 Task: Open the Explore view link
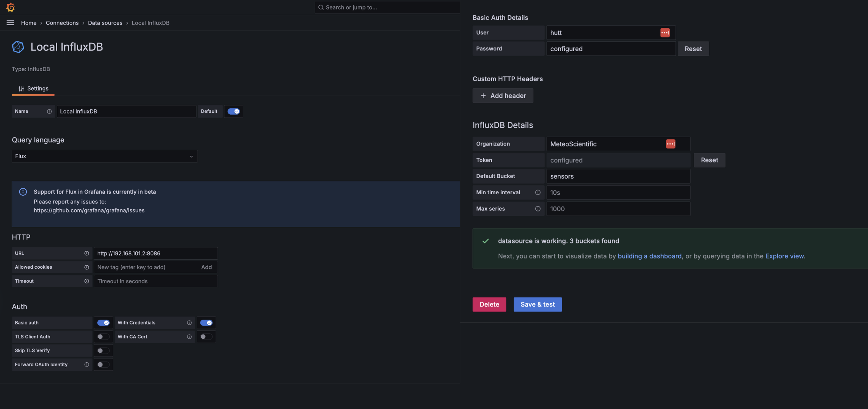click(x=784, y=256)
